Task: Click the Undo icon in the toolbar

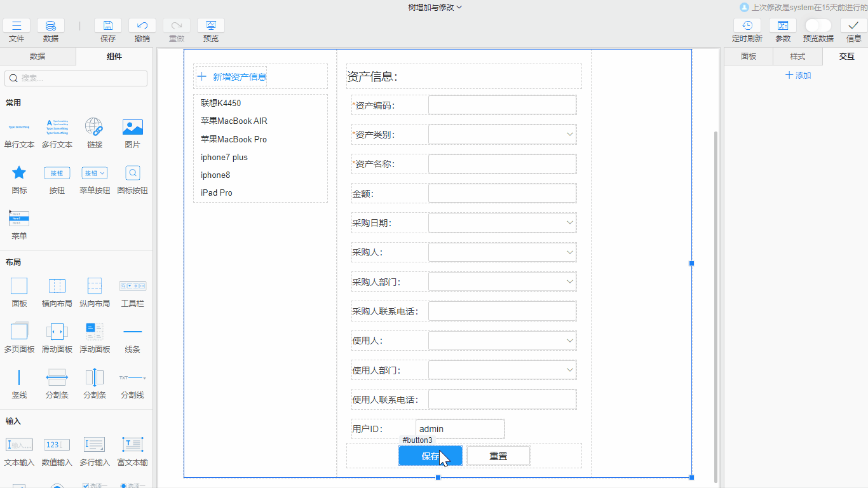Action: pyautogui.click(x=142, y=26)
